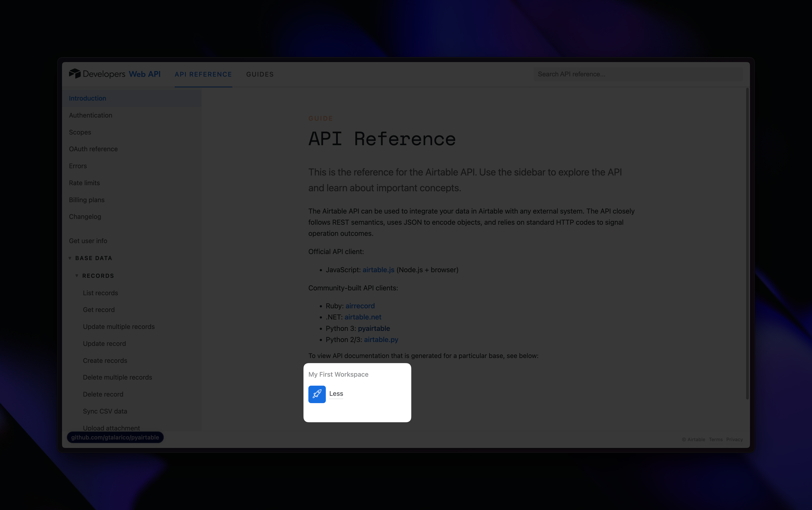Open the pyairtable Python link
The width and height of the screenshot is (812, 510).
374,328
